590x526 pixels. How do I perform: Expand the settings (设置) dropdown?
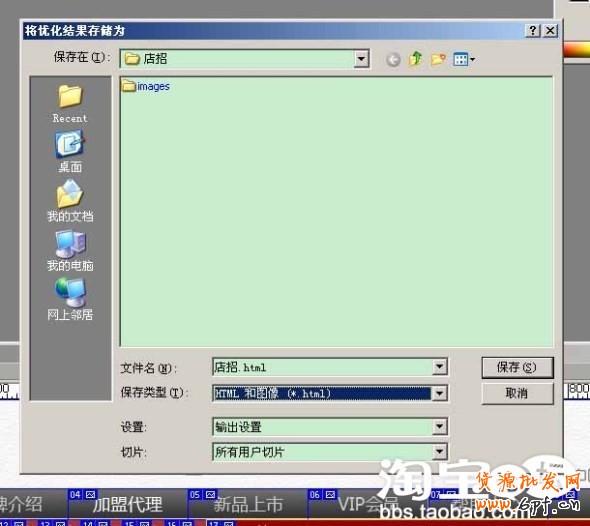(439, 427)
